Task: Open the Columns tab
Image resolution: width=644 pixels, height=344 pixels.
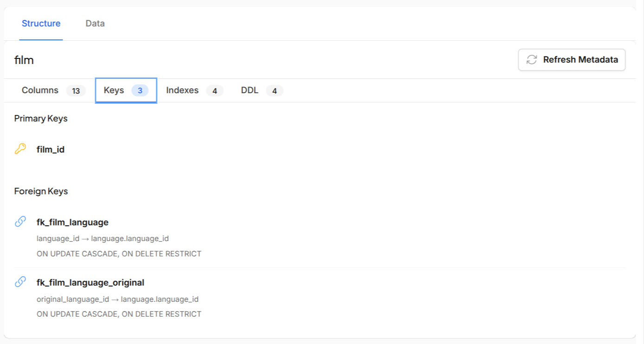Action: pyautogui.click(x=40, y=90)
